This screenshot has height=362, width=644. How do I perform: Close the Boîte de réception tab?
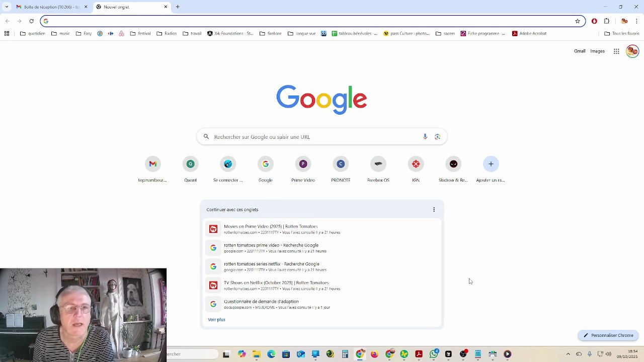86,7
